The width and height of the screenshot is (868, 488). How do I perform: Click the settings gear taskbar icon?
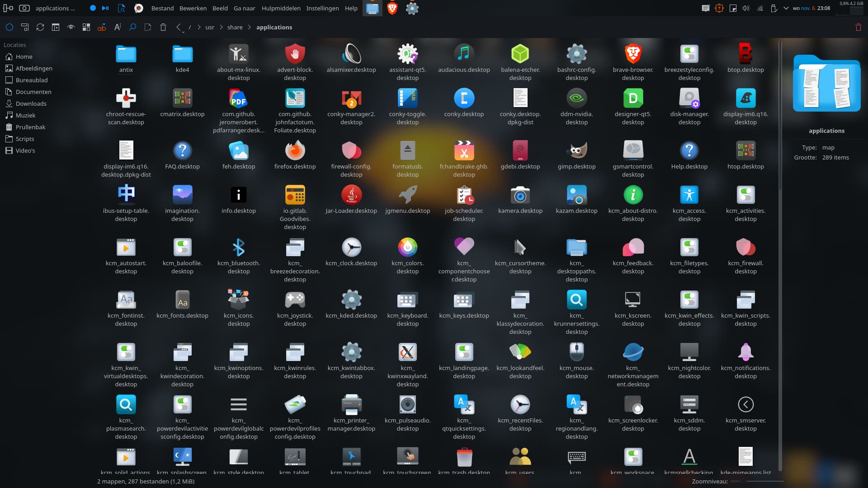point(412,8)
